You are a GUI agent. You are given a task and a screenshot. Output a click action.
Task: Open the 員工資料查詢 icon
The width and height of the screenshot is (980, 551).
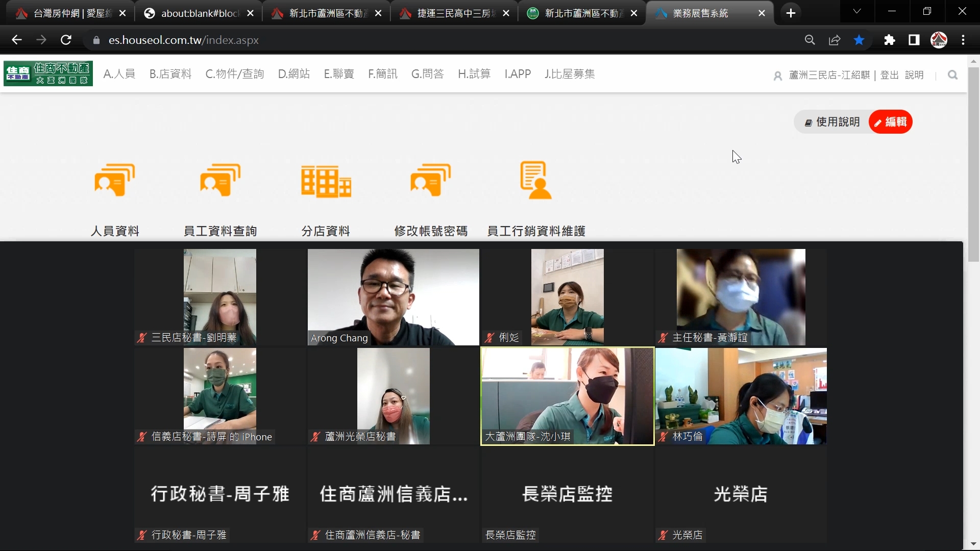tap(220, 180)
